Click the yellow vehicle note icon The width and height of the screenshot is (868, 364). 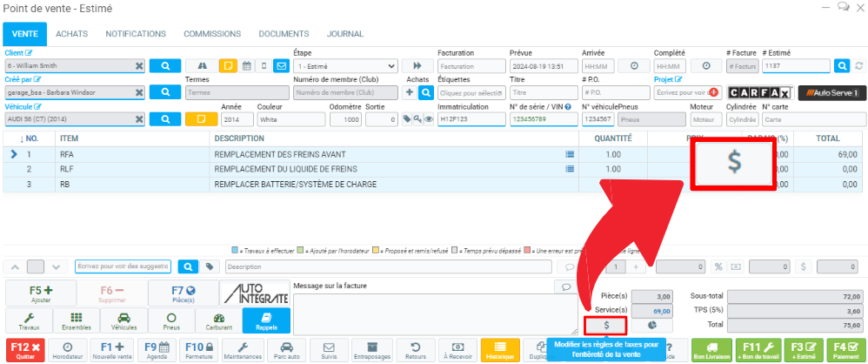(x=196, y=119)
